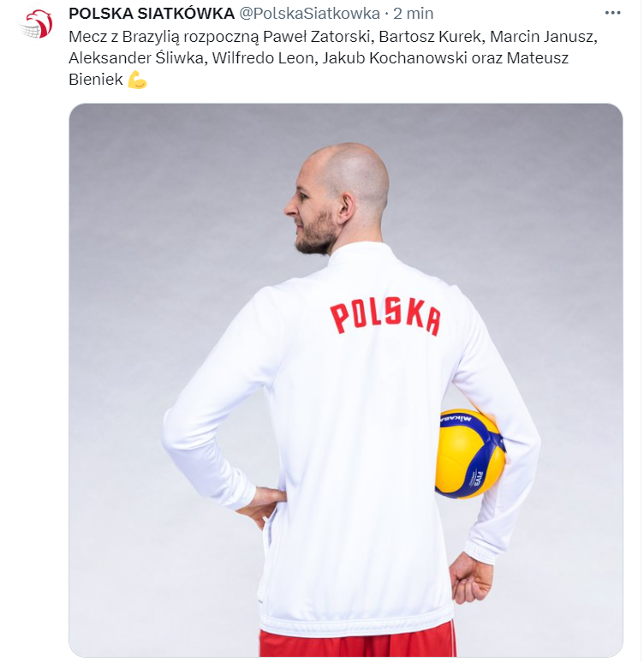Screen dimensions: 644x662
Task: Click the word Bieniek in tweet text
Action: pyautogui.click(x=96, y=80)
